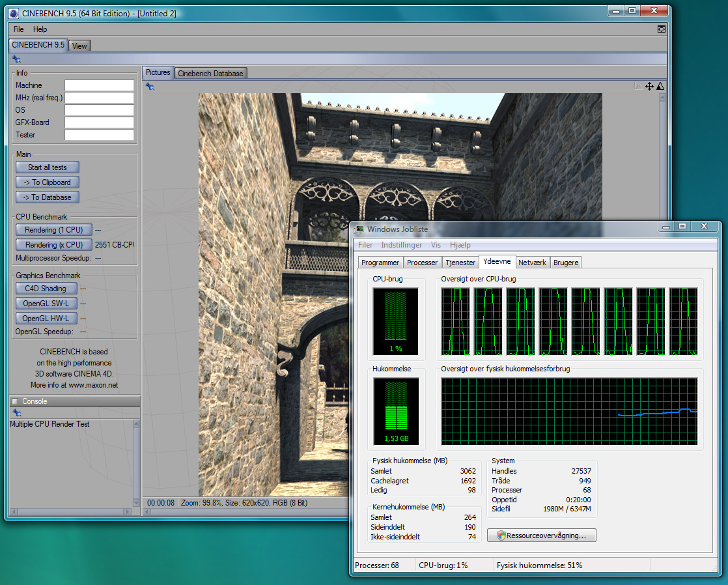Viewport: 728px width, 585px height.
Task: Click the Windows Jobliste title bar icon
Action: tap(359, 229)
